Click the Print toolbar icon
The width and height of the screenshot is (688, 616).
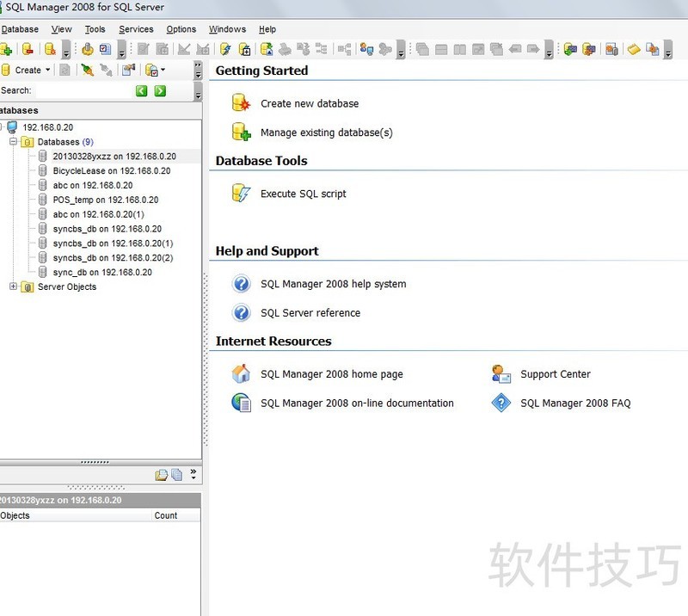point(284,49)
